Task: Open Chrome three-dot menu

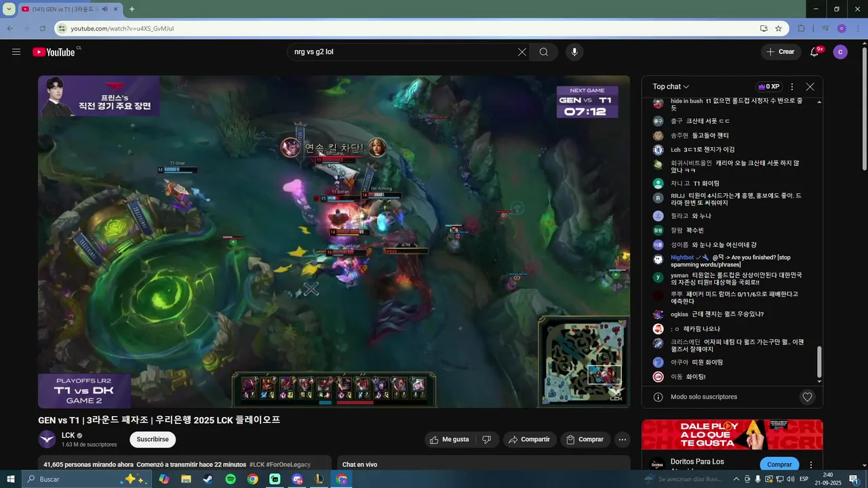Action: point(858,28)
